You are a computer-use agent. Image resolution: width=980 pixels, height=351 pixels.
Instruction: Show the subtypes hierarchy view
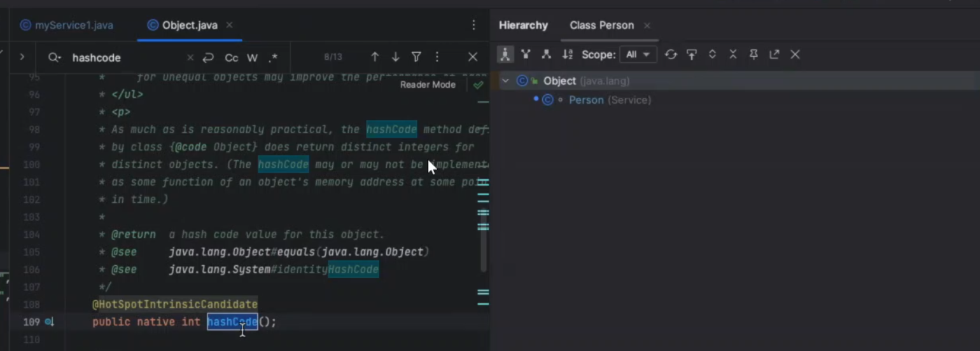pos(546,55)
